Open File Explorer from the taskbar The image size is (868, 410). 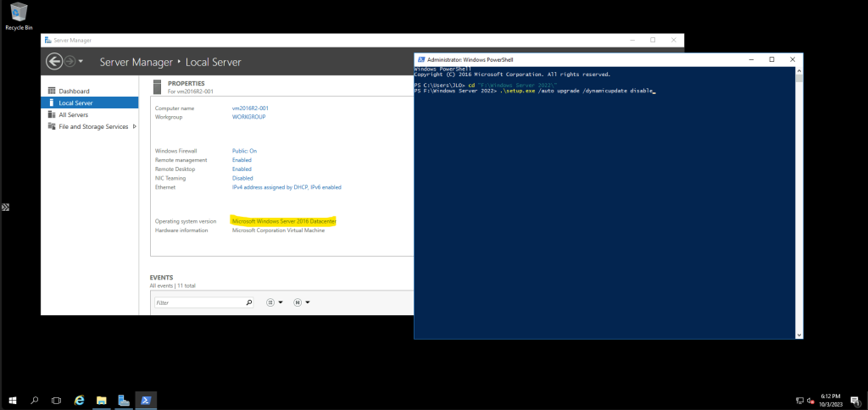click(x=102, y=400)
